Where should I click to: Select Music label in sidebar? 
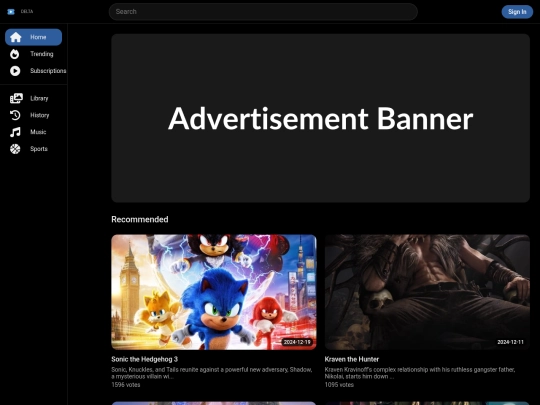(x=38, y=132)
